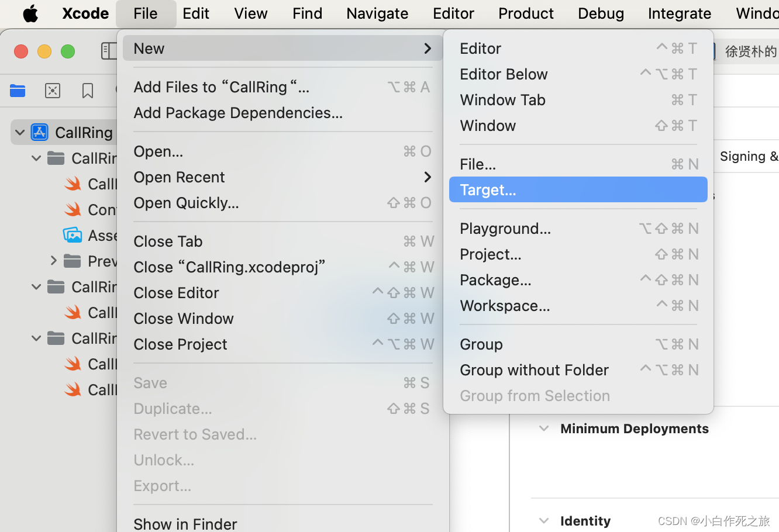Toggle the navigator sidebar icon
This screenshot has height=532, width=779.
point(109,51)
